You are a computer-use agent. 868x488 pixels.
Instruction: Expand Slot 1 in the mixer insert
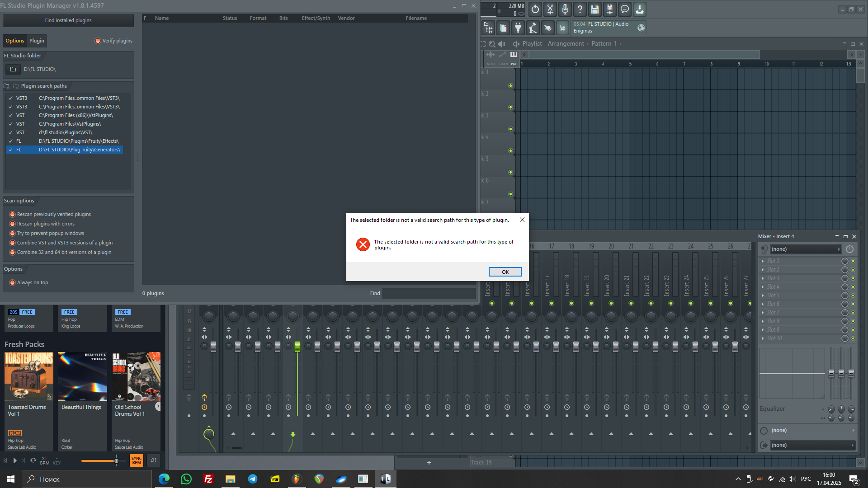(x=763, y=261)
